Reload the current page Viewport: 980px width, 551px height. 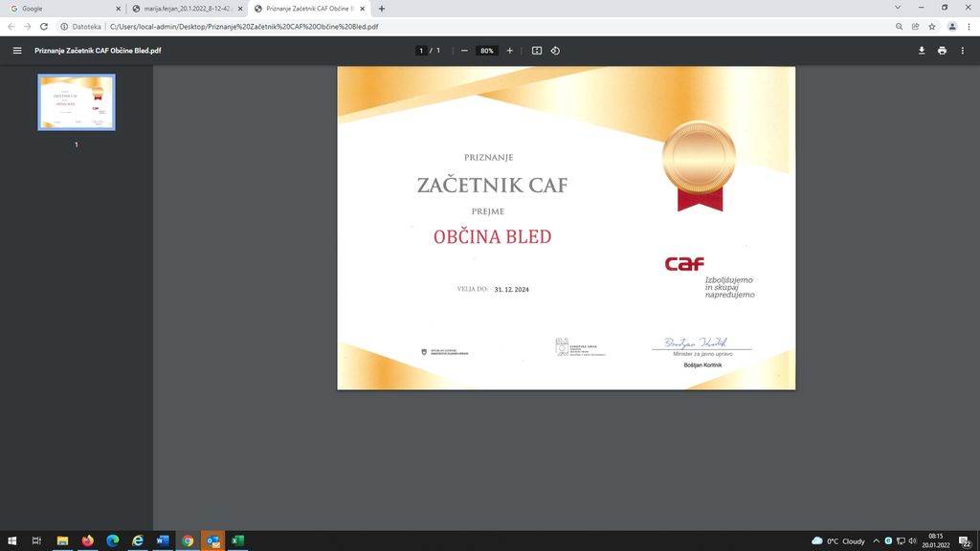44,27
